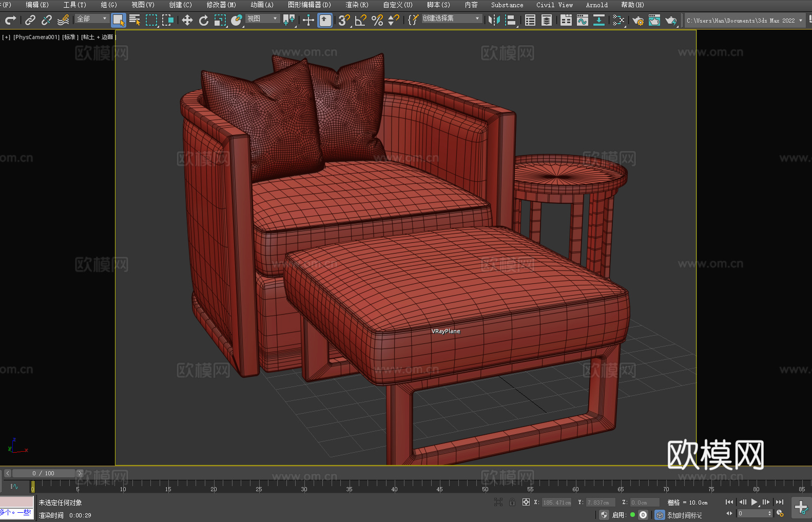Open the 标准 viewport shading menu
812x522 pixels.
click(70, 37)
